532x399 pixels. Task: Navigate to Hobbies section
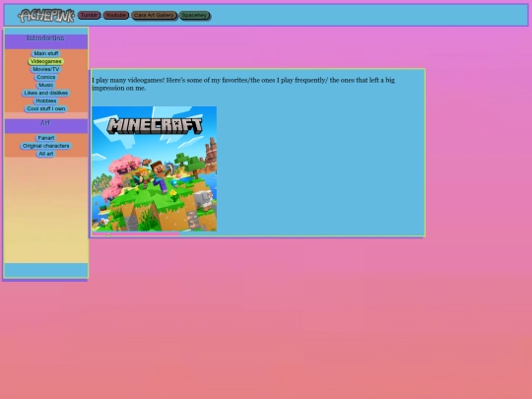click(x=45, y=100)
